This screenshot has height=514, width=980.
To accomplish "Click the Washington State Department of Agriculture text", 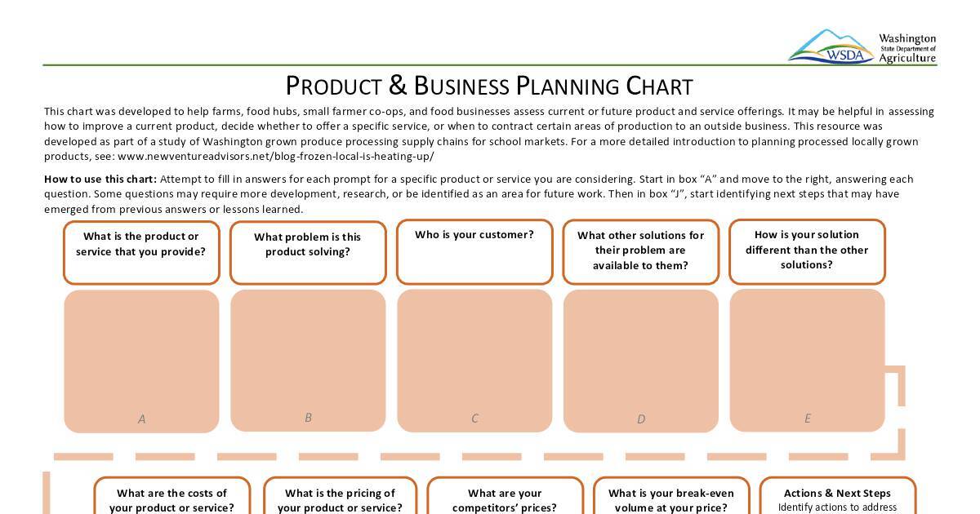I will (x=907, y=48).
